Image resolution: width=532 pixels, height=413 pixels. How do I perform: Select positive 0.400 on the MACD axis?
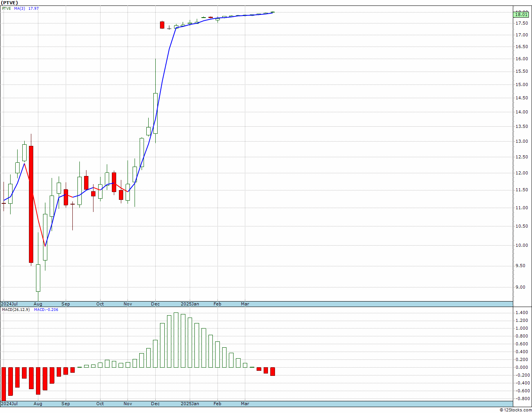522,352
